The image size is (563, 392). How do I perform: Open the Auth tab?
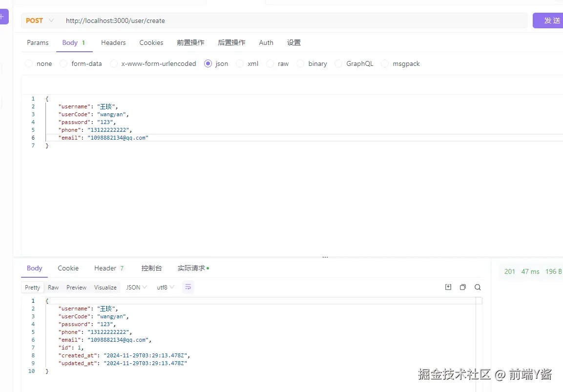click(x=266, y=43)
